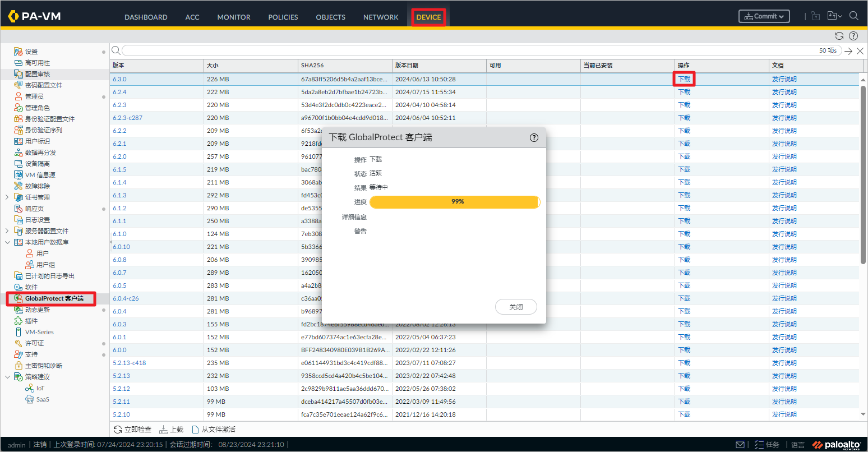Screen dimensions: 868x452
Task: Select the 高可用性 sidebar icon
Action: click(19, 63)
